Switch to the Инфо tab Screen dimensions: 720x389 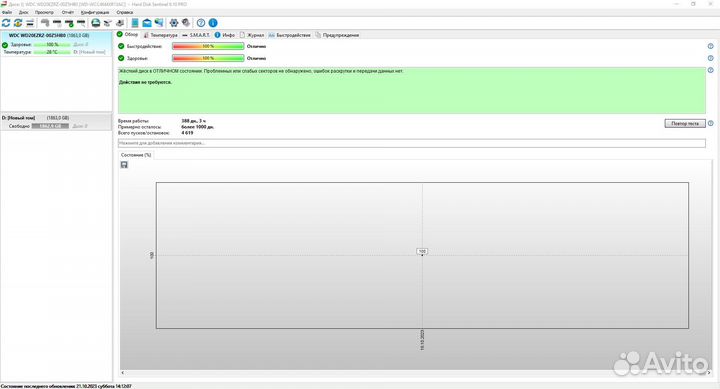point(225,35)
